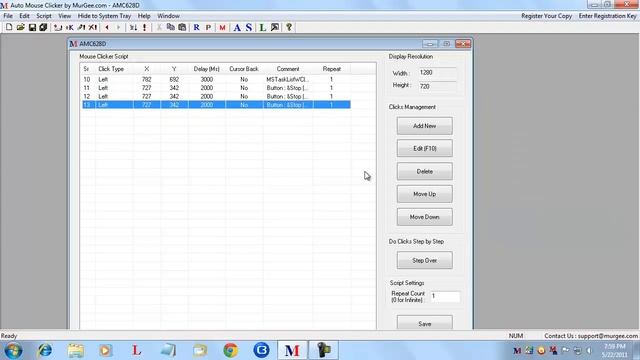Click the media player taskbar icon
Screen dimensions: 640x360
106,350
